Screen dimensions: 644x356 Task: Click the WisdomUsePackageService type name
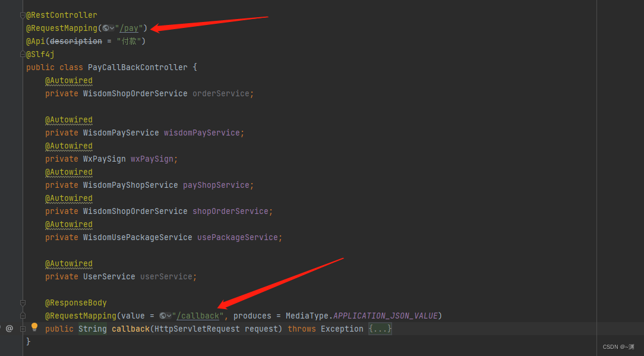point(138,238)
